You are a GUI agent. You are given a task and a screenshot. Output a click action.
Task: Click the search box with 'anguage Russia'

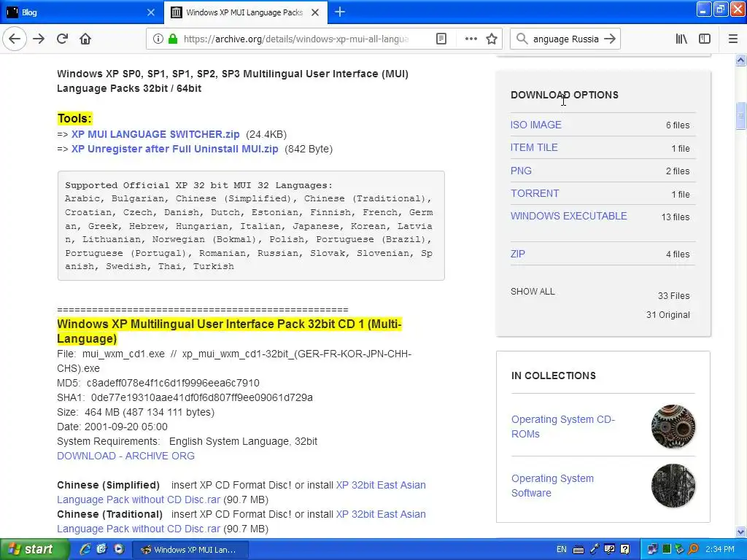coord(565,39)
